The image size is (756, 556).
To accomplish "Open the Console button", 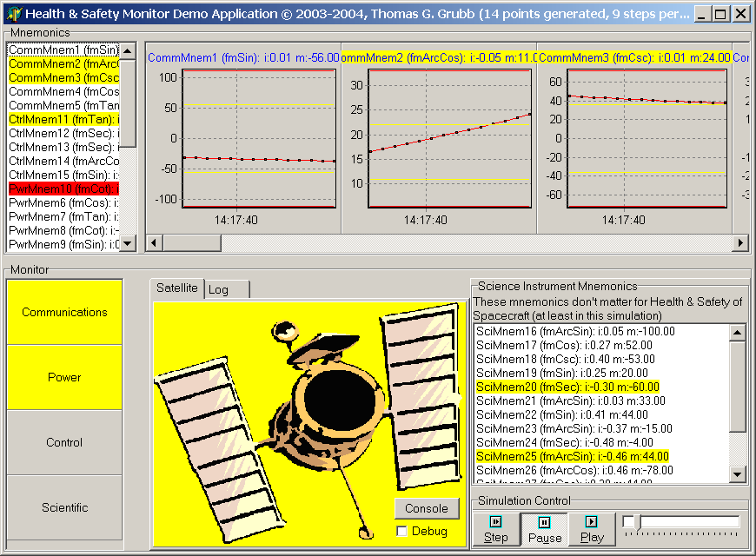I will 427,508.
